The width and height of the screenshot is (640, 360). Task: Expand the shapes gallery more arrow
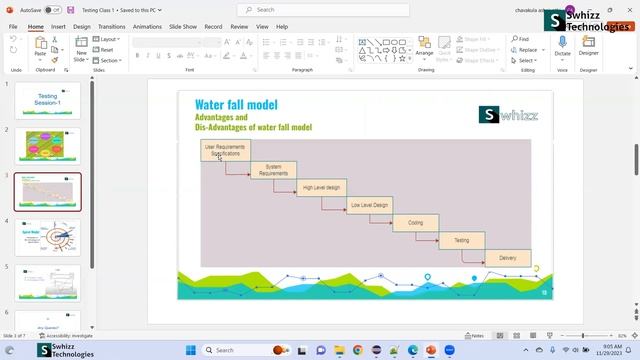[x=410, y=59]
